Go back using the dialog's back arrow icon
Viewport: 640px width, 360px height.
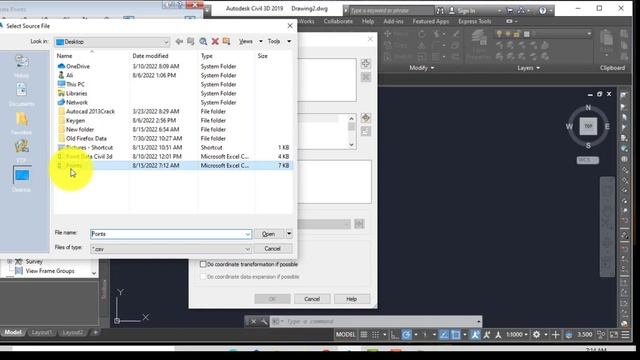pos(179,41)
